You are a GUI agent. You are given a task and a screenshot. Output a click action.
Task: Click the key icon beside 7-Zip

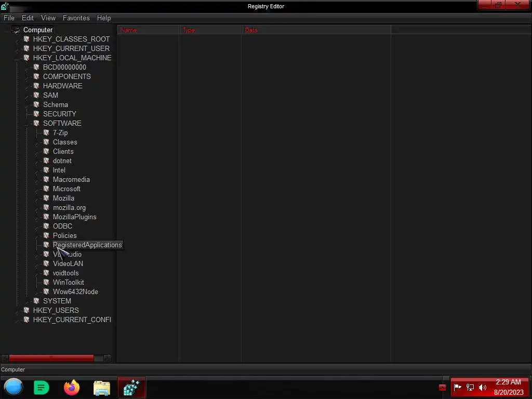46,132
